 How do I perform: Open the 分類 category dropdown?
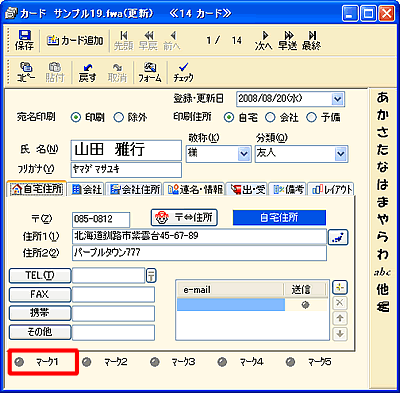(340, 154)
